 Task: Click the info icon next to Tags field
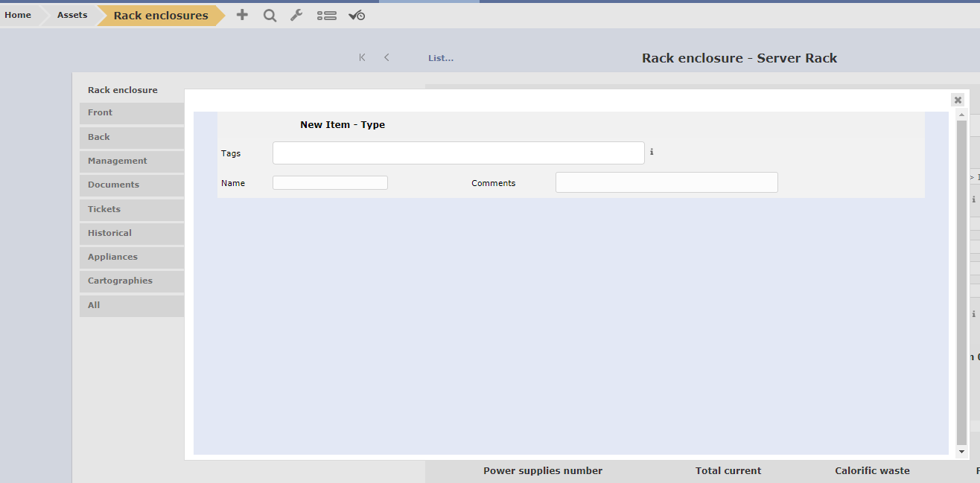tap(652, 152)
